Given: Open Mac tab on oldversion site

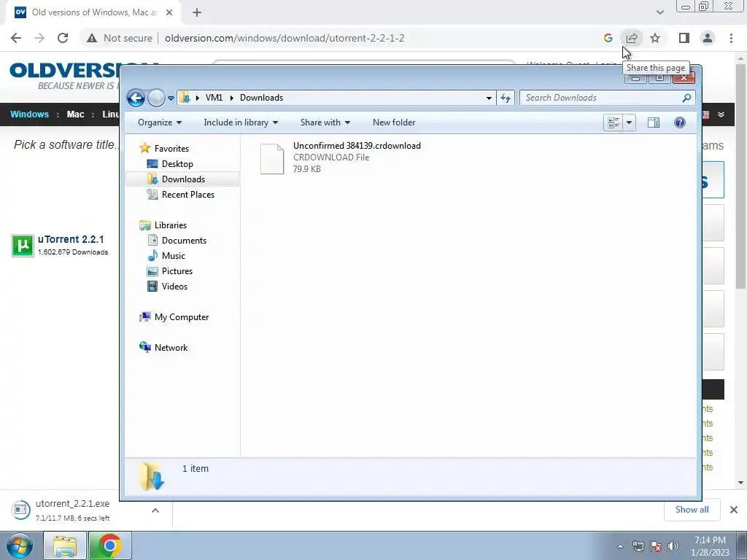Looking at the screenshot, I should click(x=75, y=114).
